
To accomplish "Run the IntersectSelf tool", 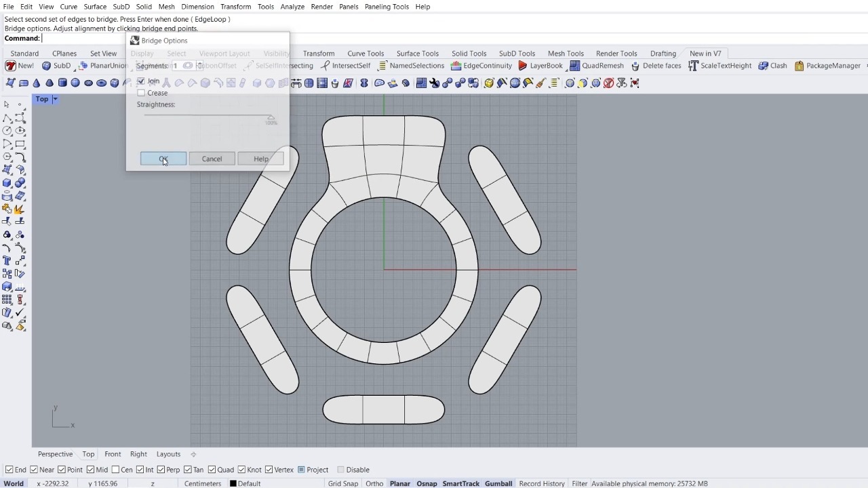I will point(345,66).
